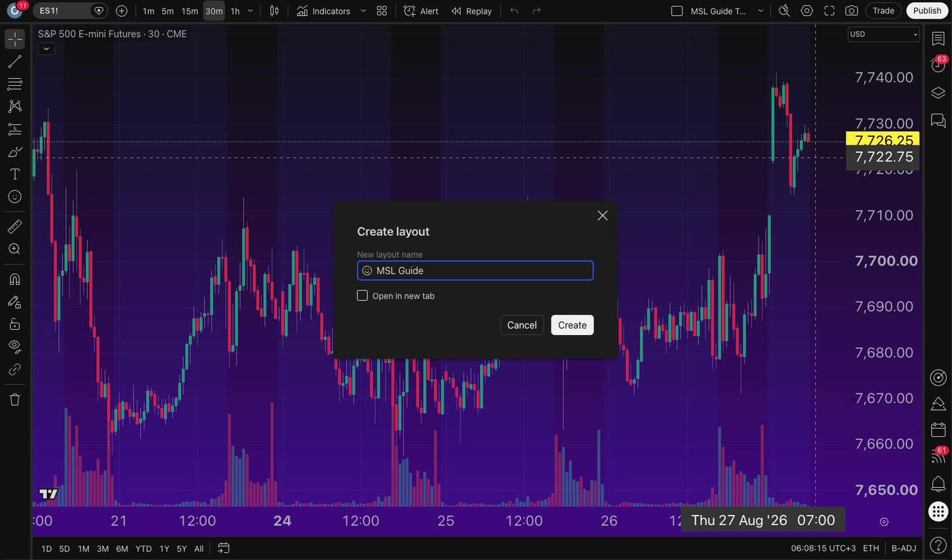Viewport: 952px width, 560px height.
Task: Expand the timeframe interval dropdown
Action: [250, 11]
